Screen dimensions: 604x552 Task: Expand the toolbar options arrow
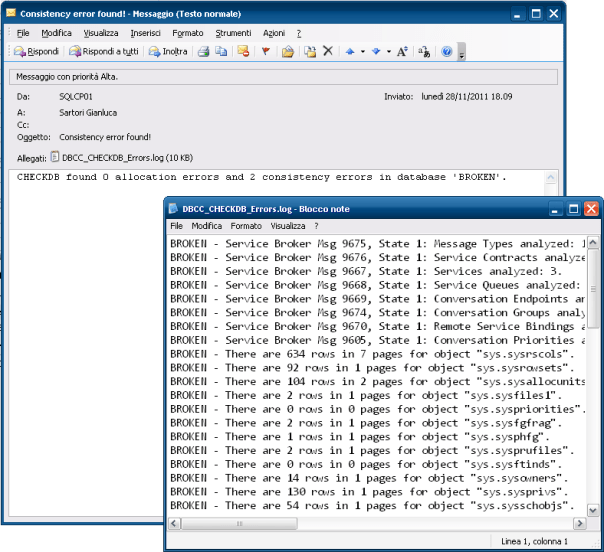(461, 52)
